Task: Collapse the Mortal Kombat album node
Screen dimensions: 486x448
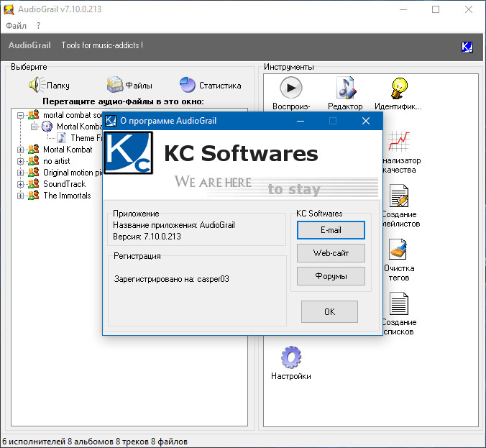Action: (34, 127)
